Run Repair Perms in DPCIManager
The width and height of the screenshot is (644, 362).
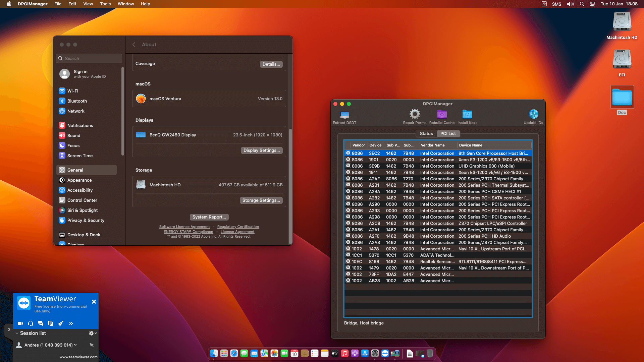[415, 117]
